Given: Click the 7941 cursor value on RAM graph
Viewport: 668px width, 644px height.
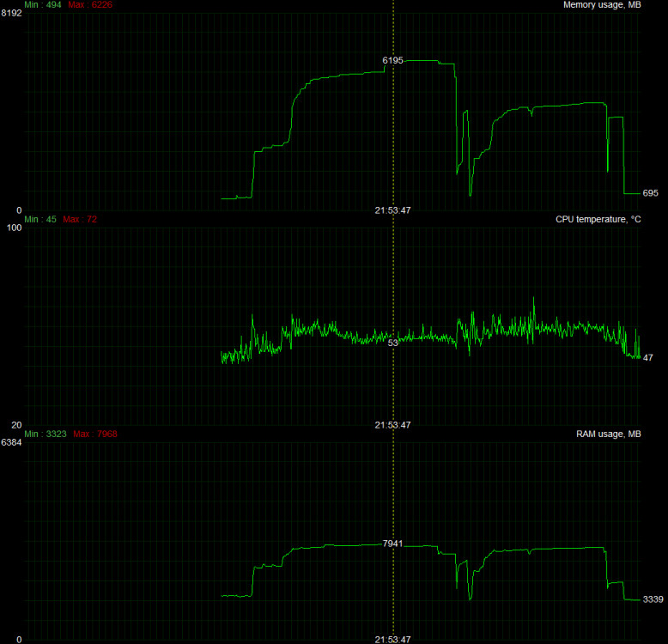Looking at the screenshot, I should tap(392, 544).
